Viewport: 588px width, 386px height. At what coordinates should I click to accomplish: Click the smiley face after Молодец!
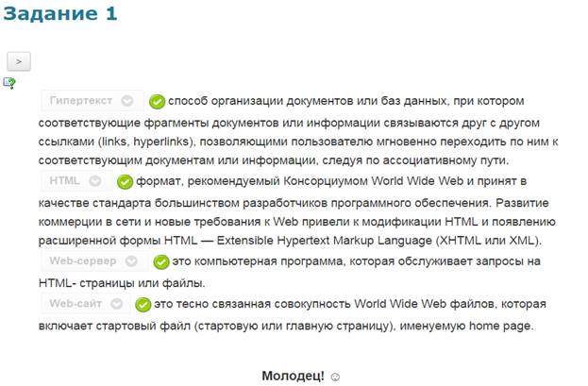pos(334,377)
